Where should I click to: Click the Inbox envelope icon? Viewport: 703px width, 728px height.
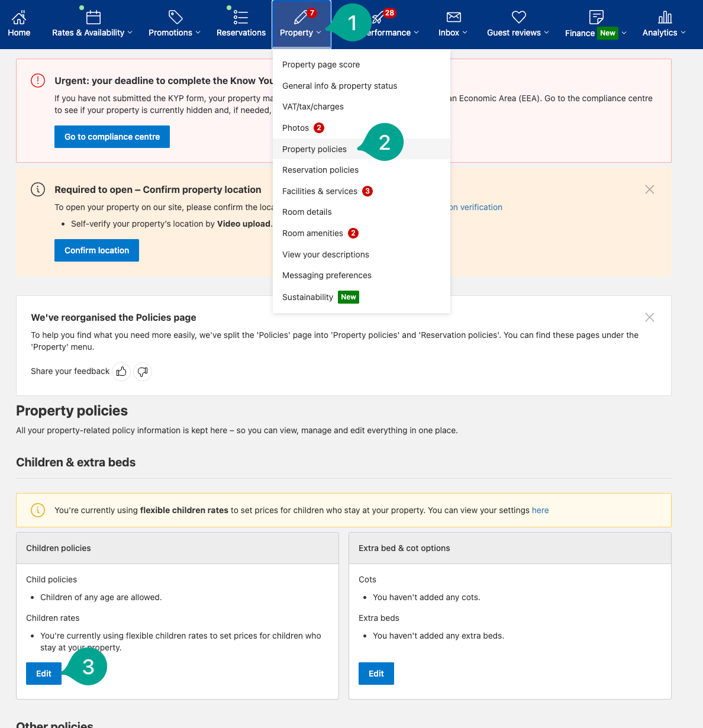[x=454, y=17]
